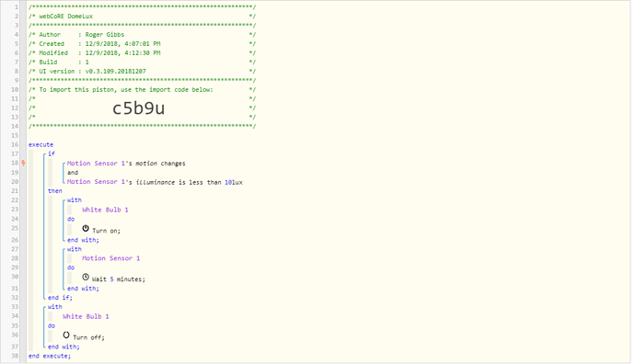Viewport: 635px width, 364px height.
Task: Click the lightning bolt icon on line 18
Action: pos(24,163)
